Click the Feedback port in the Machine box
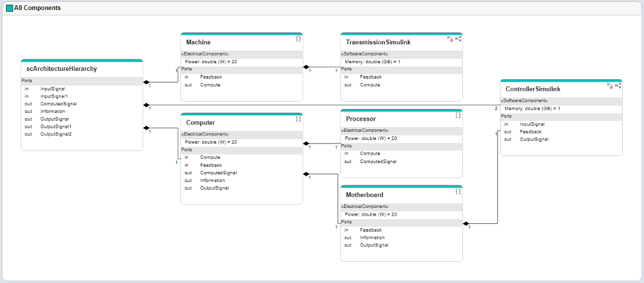Image resolution: width=644 pixels, height=283 pixels. click(211, 77)
